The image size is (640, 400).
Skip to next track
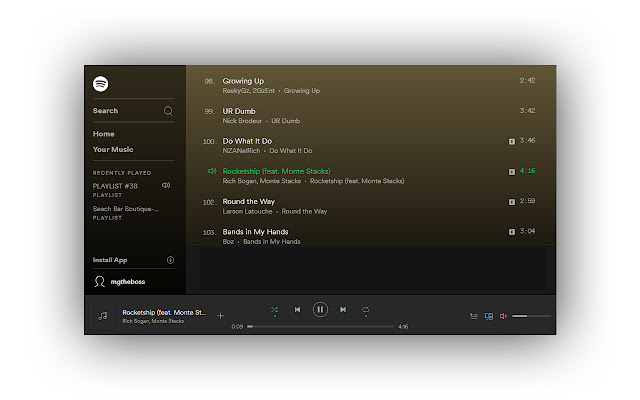(x=343, y=310)
